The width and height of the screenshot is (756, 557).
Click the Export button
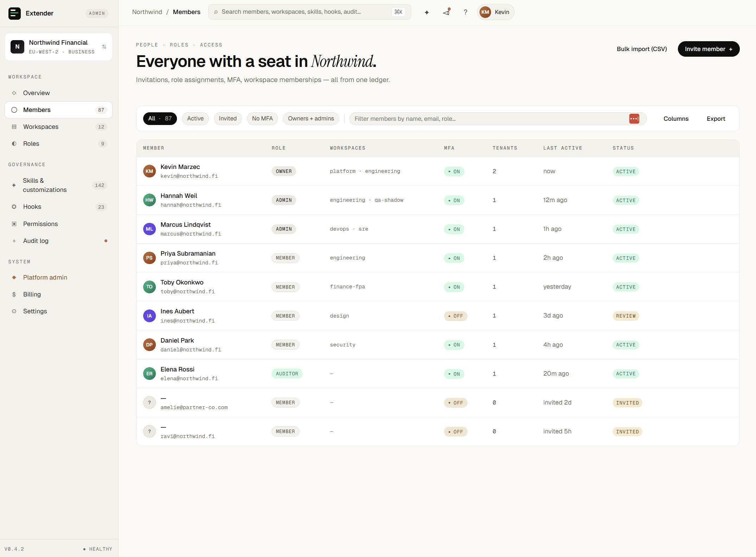tap(716, 119)
